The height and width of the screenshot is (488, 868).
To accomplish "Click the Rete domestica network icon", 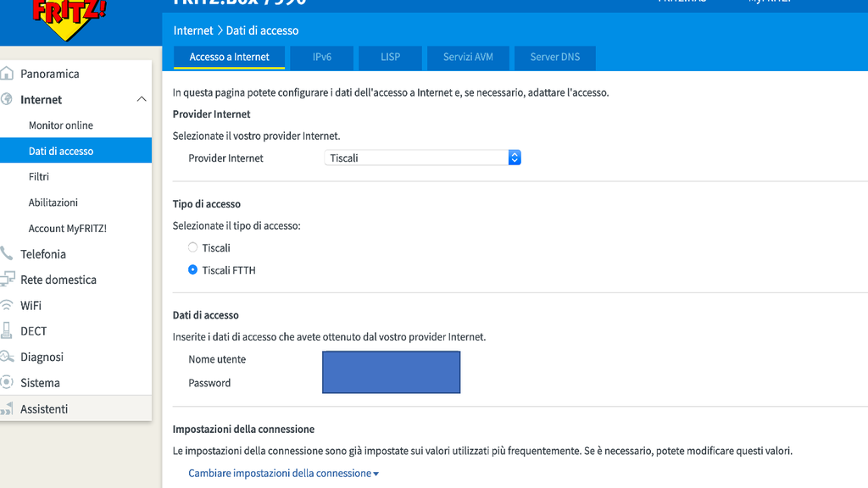I will coord(7,279).
